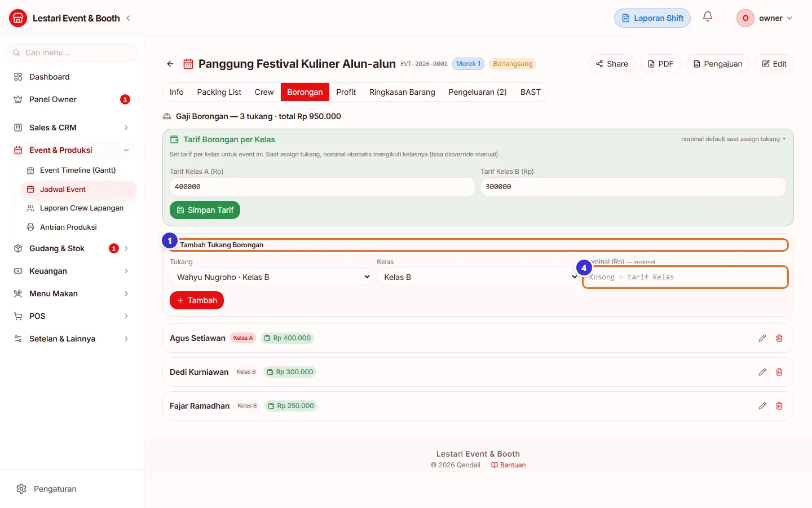
Task: Click the notification bell icon
Action: click(x=708, y=17)
